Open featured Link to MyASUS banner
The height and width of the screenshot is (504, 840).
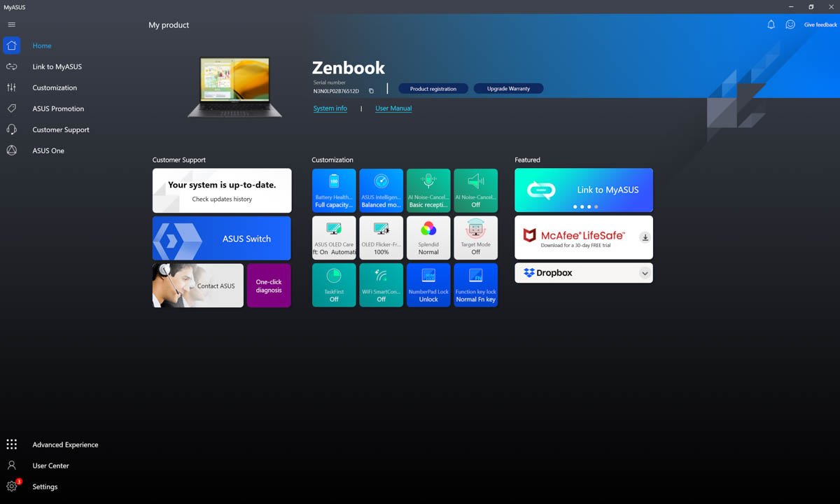(x=584, y=190)
